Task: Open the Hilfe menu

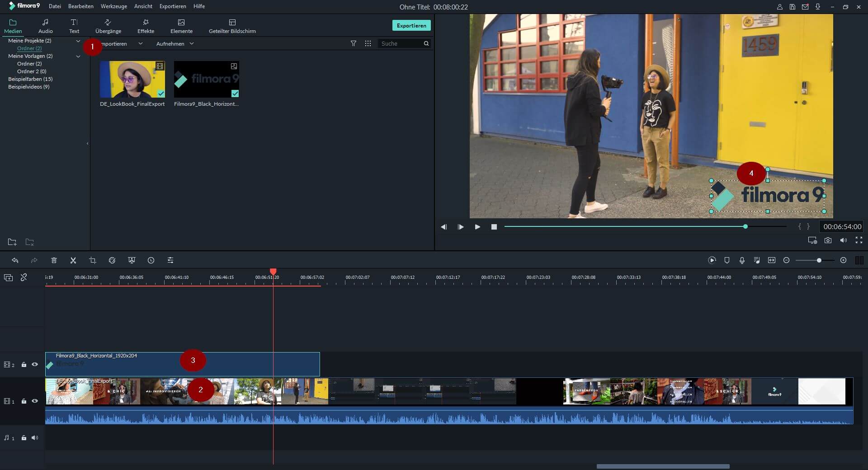Action: [x=199, y=6]
